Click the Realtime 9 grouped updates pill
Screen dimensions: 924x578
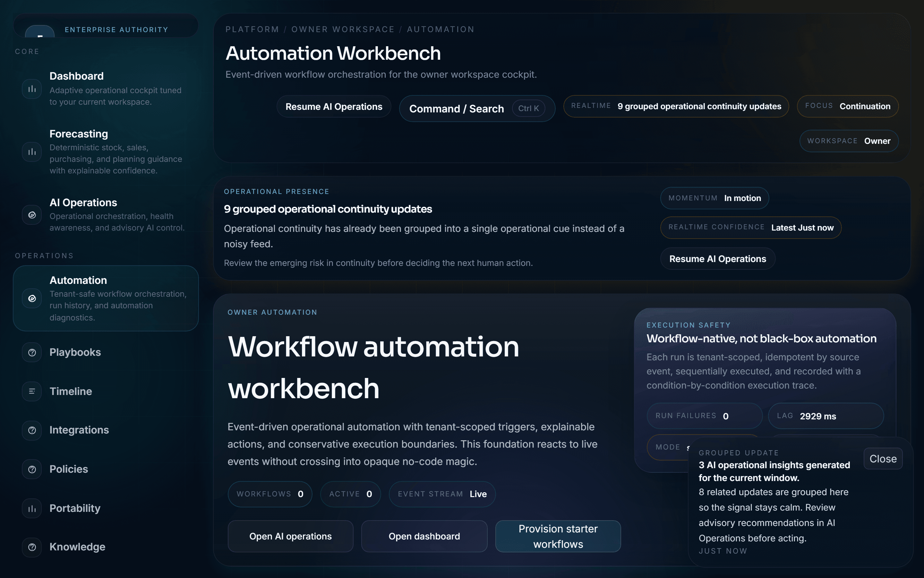(676, 106)
